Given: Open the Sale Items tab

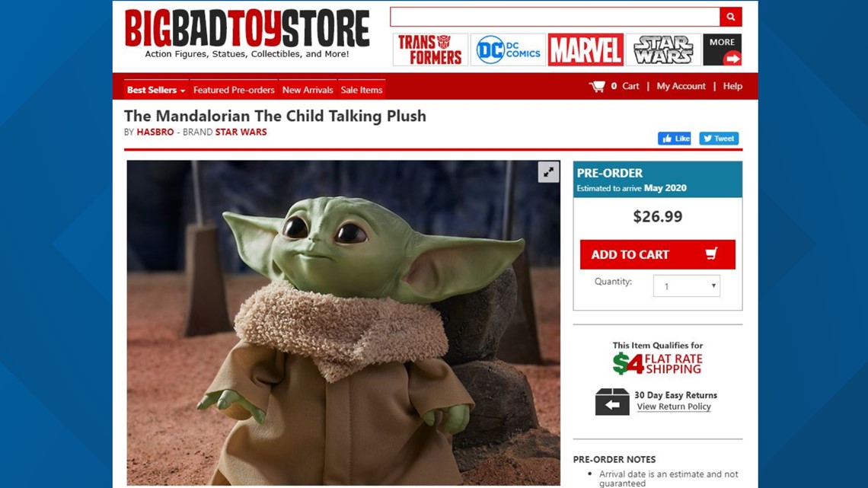Looking at the screenshot, I should [362, 90].
